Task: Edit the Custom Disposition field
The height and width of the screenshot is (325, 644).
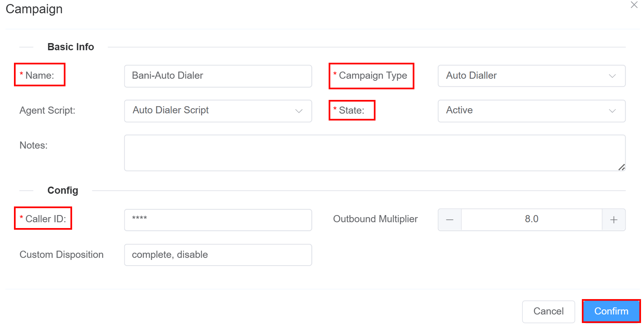Action: point(218,255)
